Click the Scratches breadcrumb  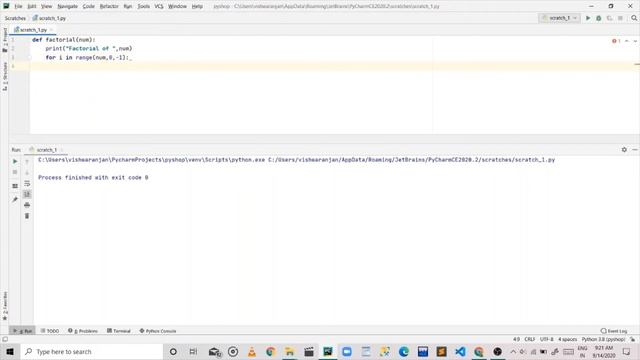[x=15, y=18]
